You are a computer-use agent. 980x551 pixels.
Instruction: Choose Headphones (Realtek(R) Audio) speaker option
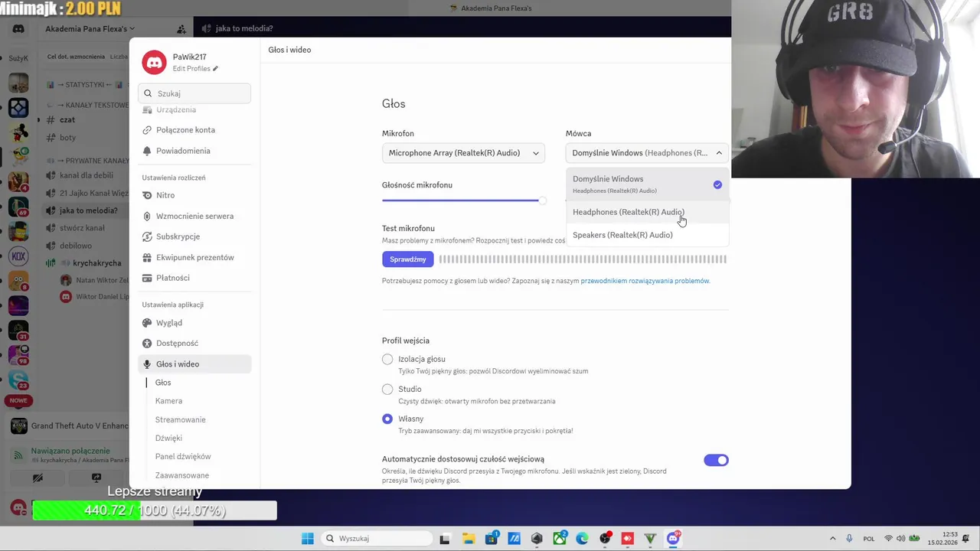point(647,212)
